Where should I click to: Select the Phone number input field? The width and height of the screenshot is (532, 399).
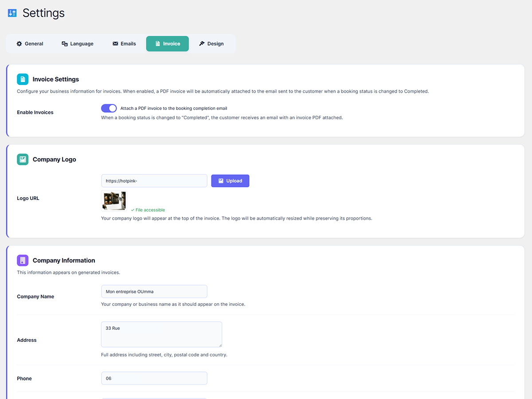tap(154, 379)
